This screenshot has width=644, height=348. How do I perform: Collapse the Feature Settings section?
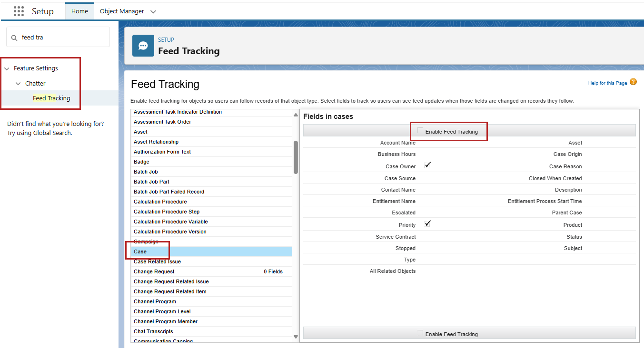(x=7, y=68)
